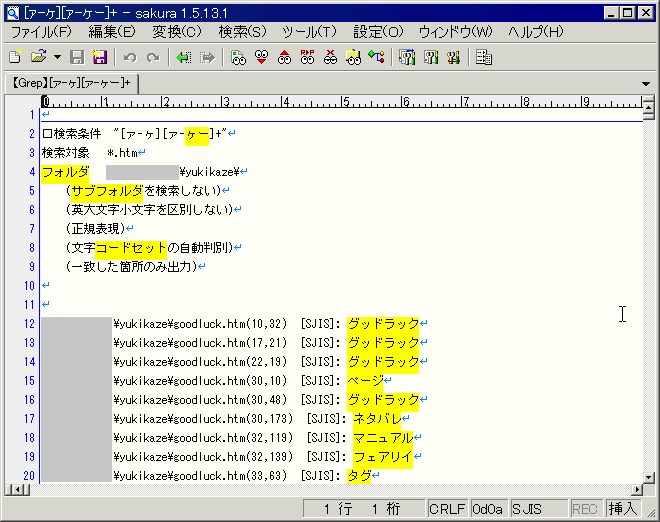The height and width of the screenshot is (522, 660).
Task: Open the common settings icon
Action: click(x=453, y=57)
